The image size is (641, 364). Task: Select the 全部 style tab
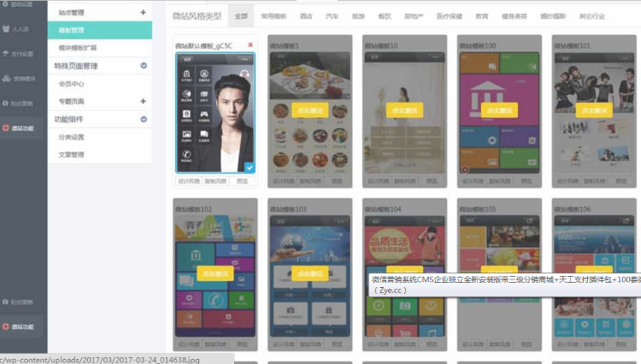[241, 16]
